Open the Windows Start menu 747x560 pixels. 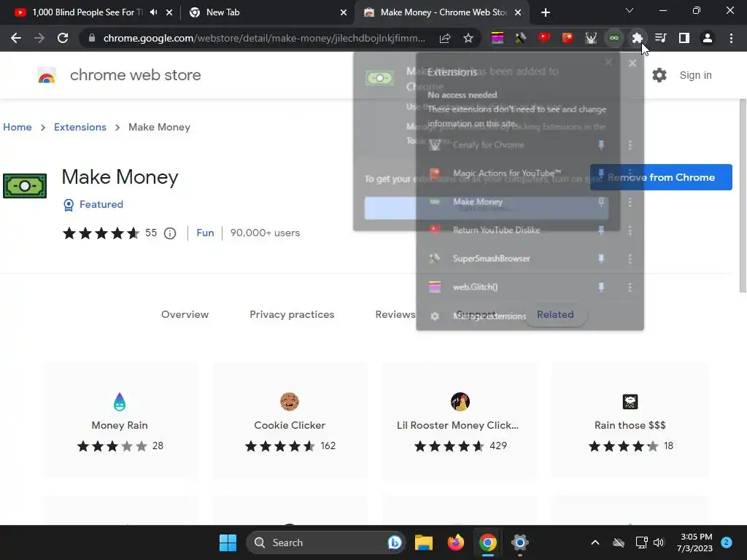(228, 542)
